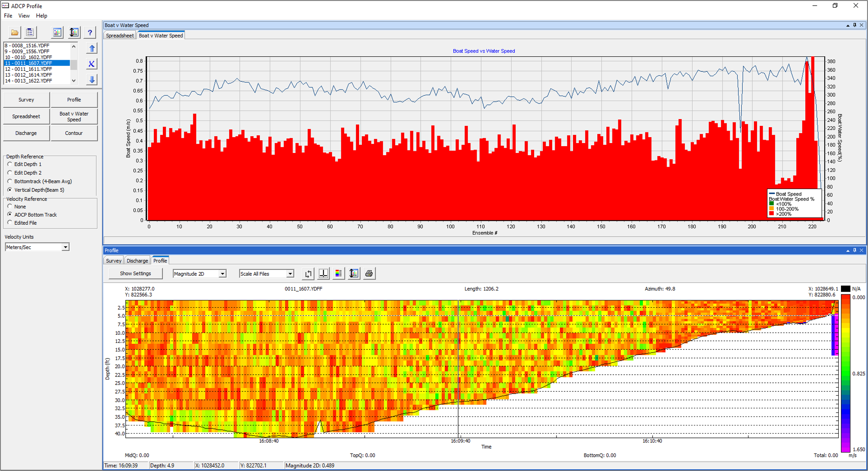Open the Velocity Units dropdown
This screenshot has width=868, height=471.
click(65, 247)
